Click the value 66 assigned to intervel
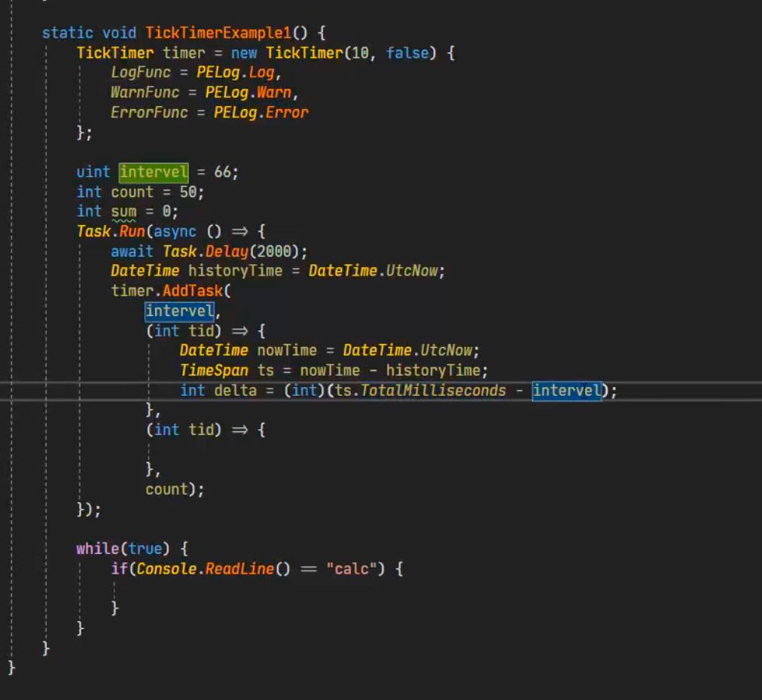Viewport: 762px width, 700px height. coord(223,172)
